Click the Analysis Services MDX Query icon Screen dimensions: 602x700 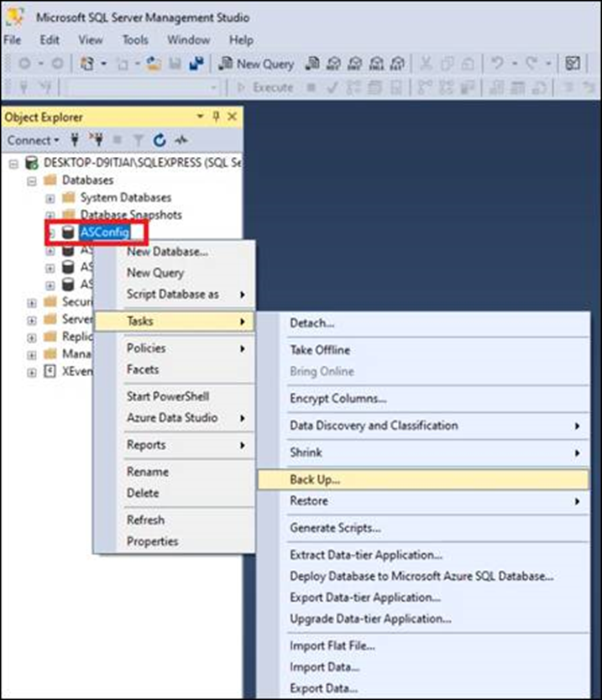[333, 64]
